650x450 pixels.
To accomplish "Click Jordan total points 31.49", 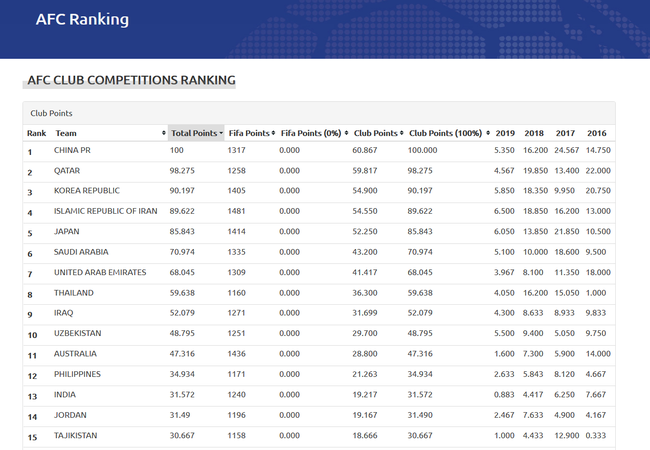I will [x=179, y=415].
